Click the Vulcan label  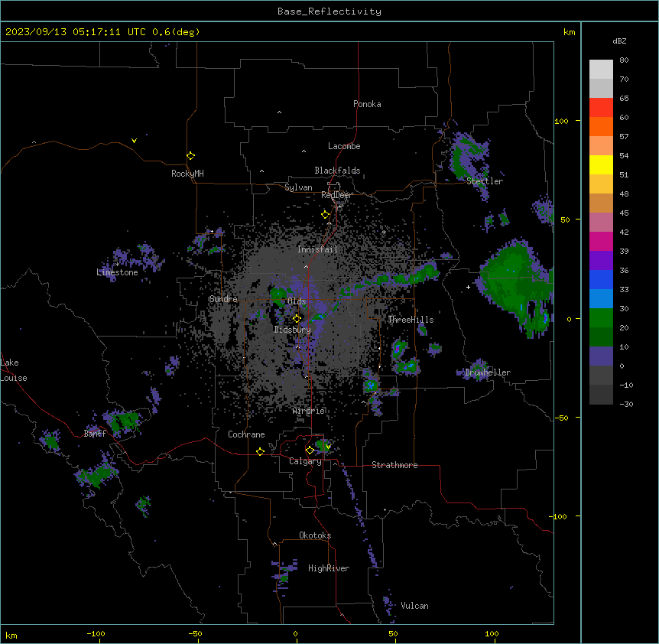pyautogui.click(x=414, y=606)
